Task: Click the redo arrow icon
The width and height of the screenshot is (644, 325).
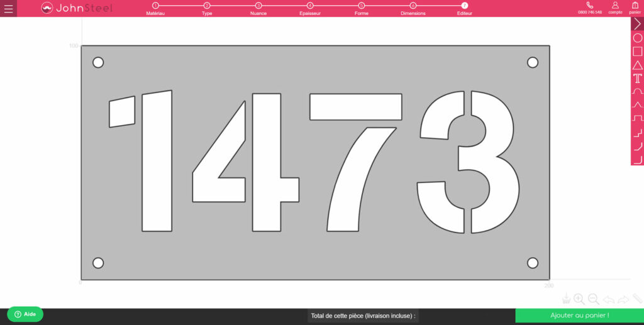Action: tap(623, 299)
